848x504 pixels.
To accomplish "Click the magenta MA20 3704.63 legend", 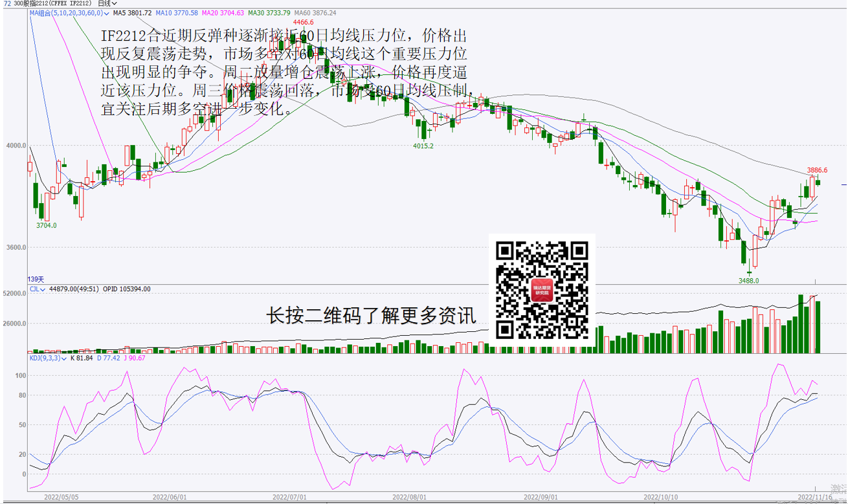I will click(222, 12).
